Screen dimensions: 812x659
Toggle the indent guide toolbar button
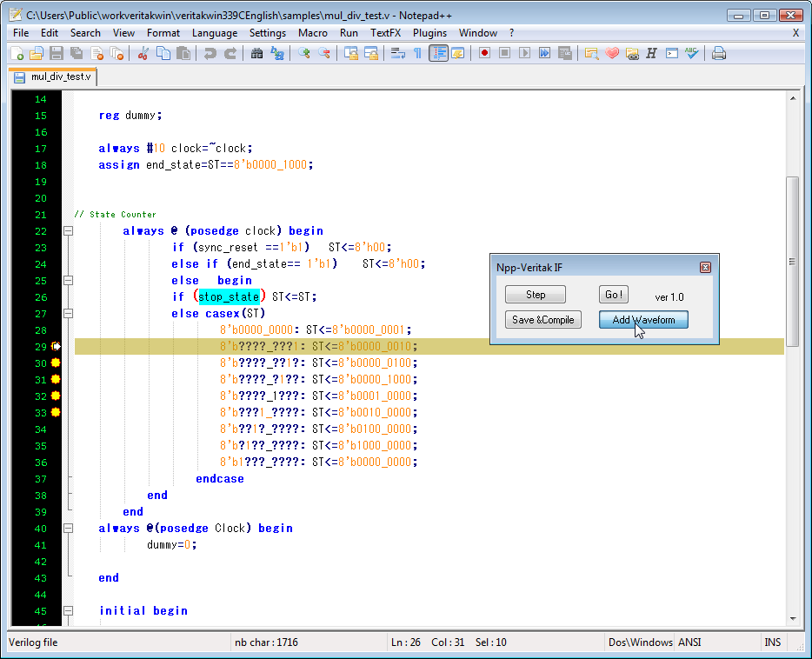[439, 53]
